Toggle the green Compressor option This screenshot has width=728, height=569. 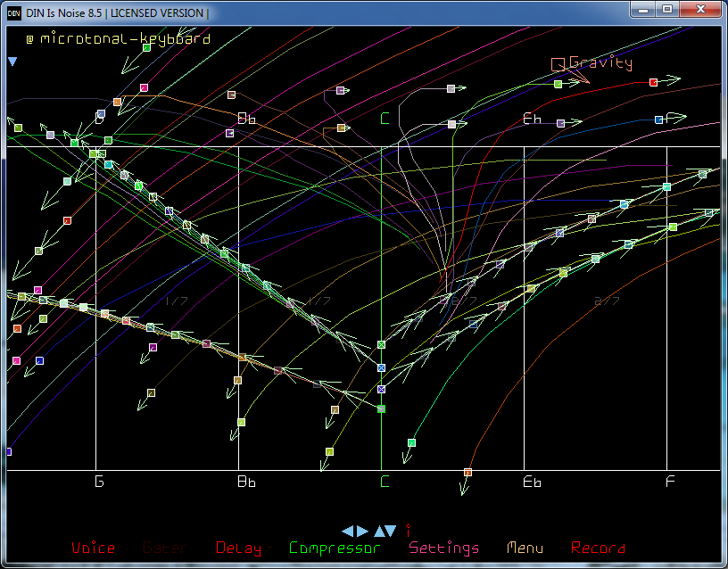click(335, 548)
